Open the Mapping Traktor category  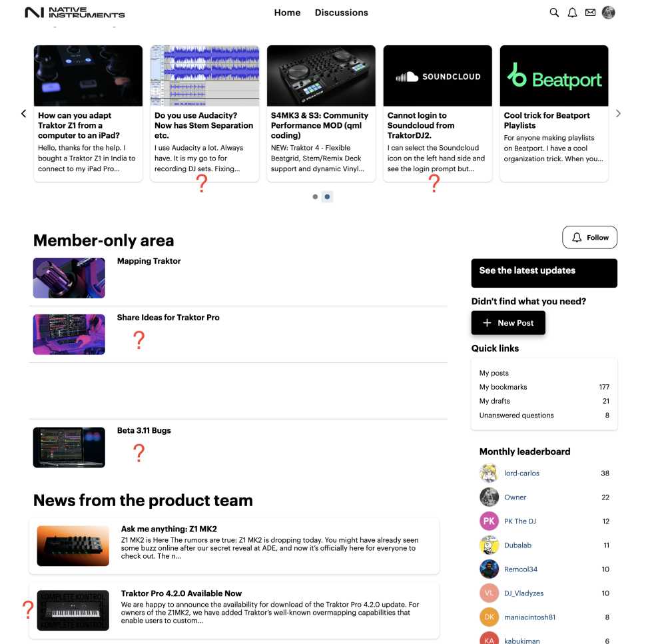[149, 261]
